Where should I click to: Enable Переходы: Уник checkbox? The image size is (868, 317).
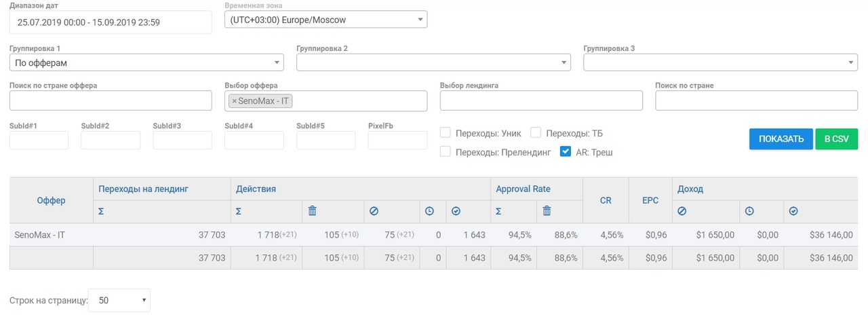coord(446,132)
